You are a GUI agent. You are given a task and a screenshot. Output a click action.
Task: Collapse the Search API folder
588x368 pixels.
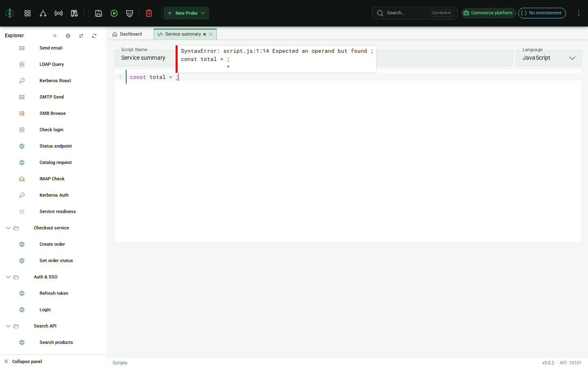pyautogui.click(x=8, y=326)
